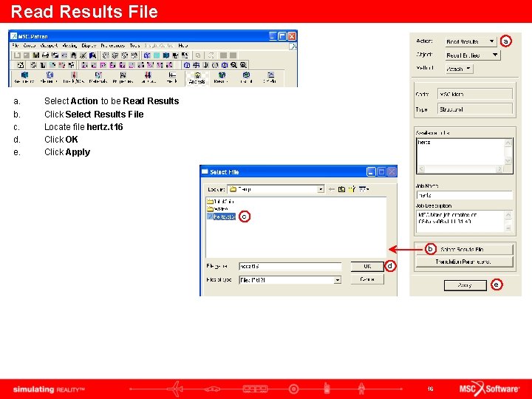Screen dimensions: 532x399
Task: Open the Results application in Patran
Action: pyautogui.click(x=222, y=78)
